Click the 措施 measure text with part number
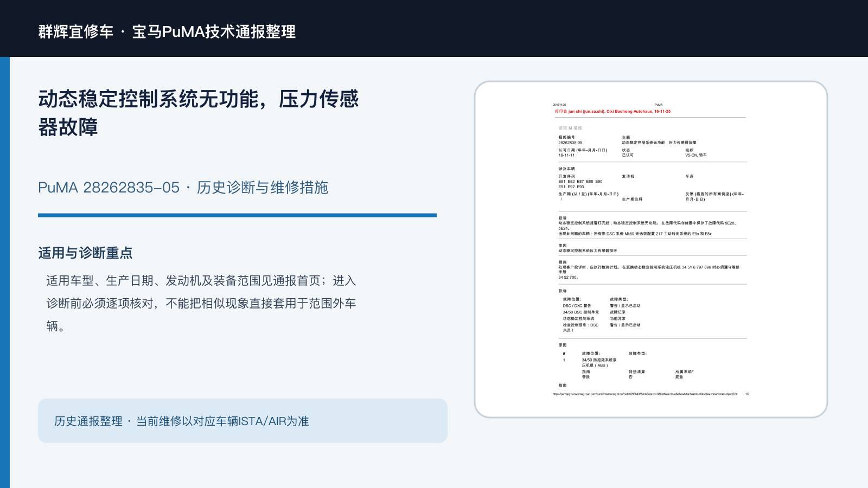 coord(649,272)
